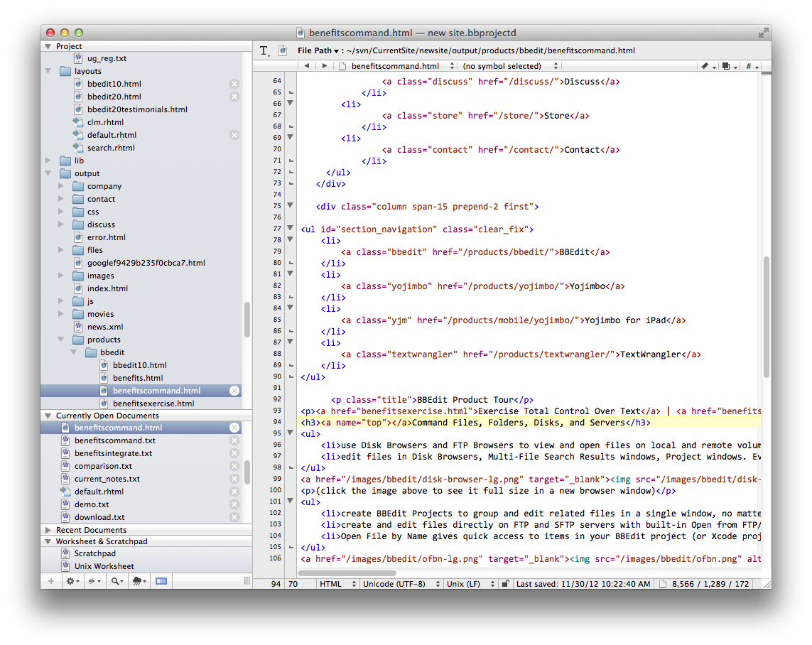The image size is (812, 645).
Task: Collapse the products folder
Action: 60,340
